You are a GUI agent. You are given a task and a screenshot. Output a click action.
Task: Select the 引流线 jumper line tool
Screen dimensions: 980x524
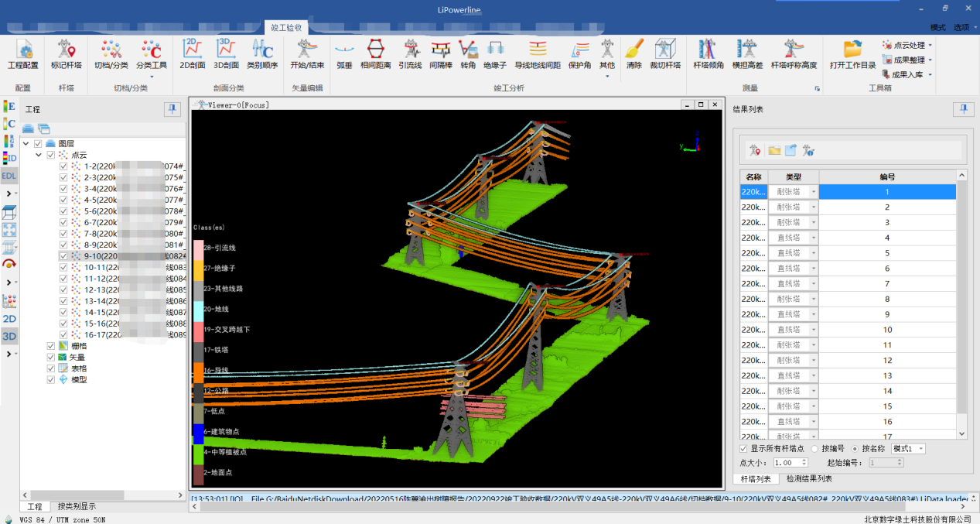pyautogui.click(x=411, y=54)
